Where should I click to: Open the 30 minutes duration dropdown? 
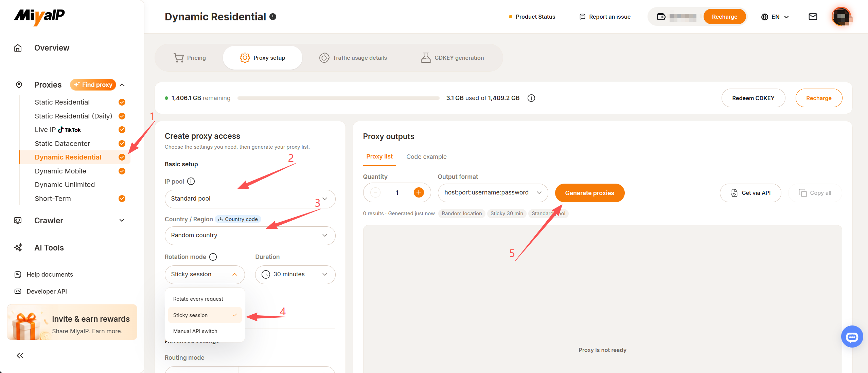click(x=295, y=275)
